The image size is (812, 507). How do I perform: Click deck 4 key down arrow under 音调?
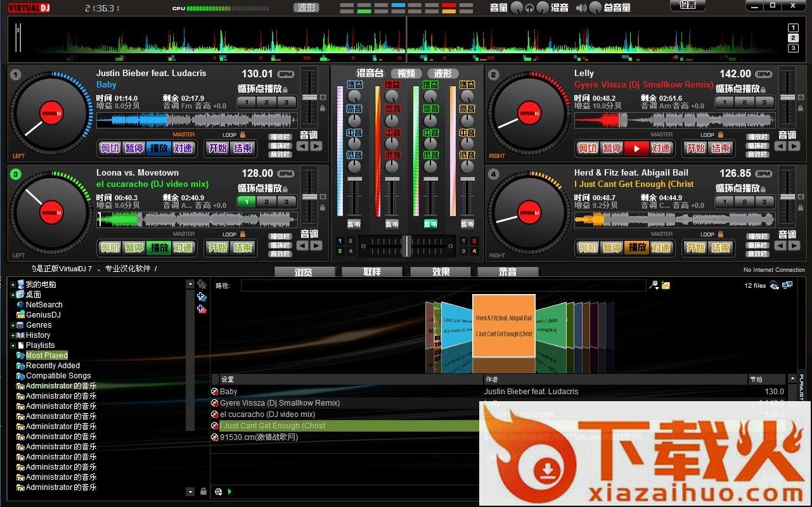(780, 246)
